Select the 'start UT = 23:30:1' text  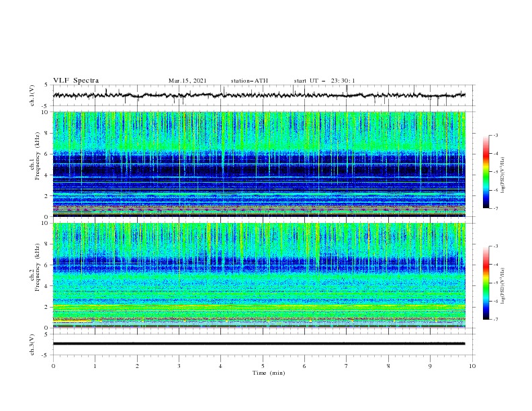324,81
